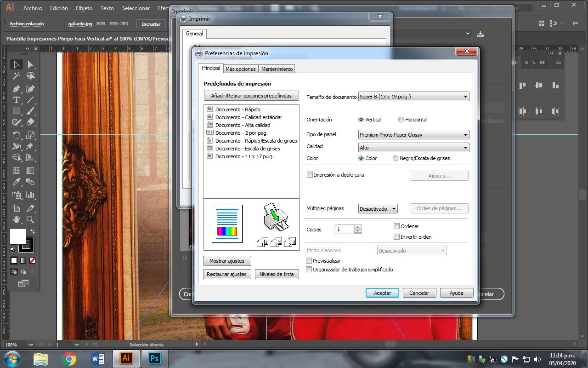Click the Ayuda button
This screenshot has height=368, width=588.
[456, 293]
